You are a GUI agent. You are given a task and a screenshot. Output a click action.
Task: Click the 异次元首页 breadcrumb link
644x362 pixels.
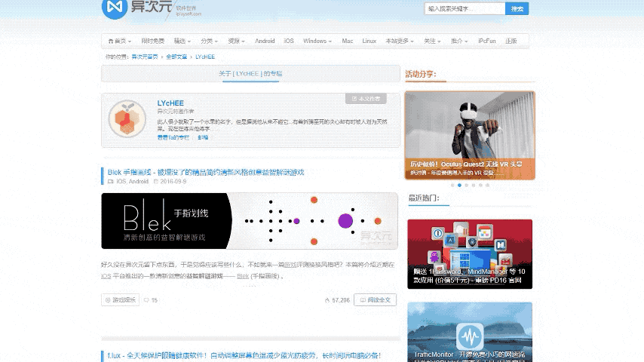point(145,57)
